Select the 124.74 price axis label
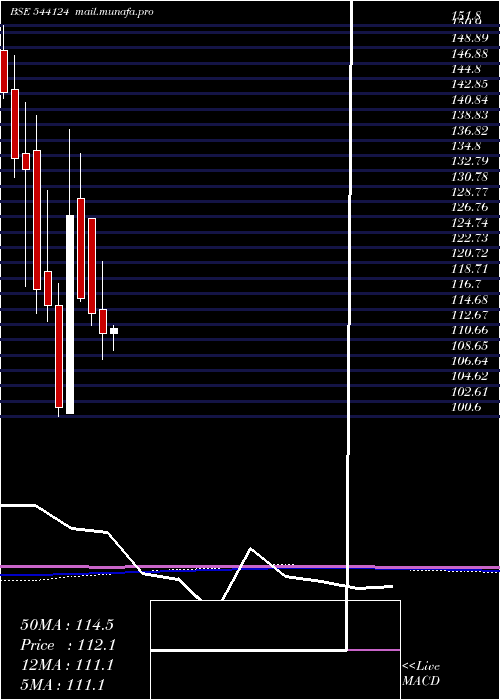Screen dimensions: 500x700 (x=470, y=223)
